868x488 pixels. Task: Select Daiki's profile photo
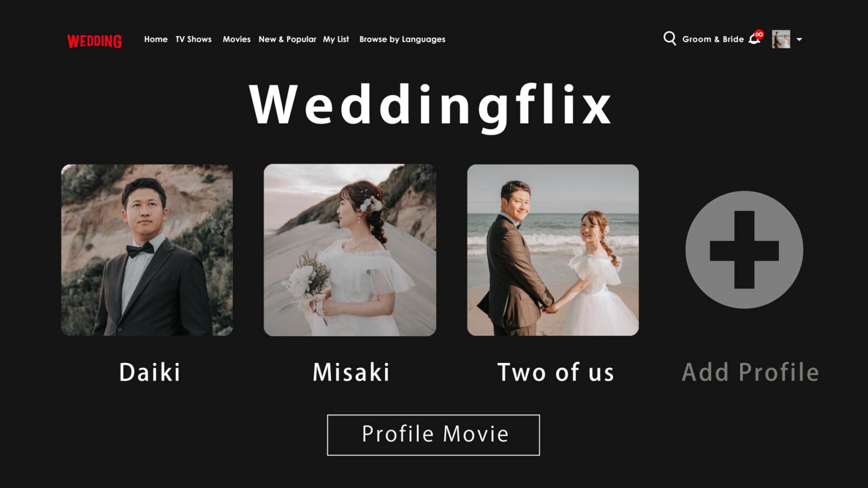[x=147, y=250]
